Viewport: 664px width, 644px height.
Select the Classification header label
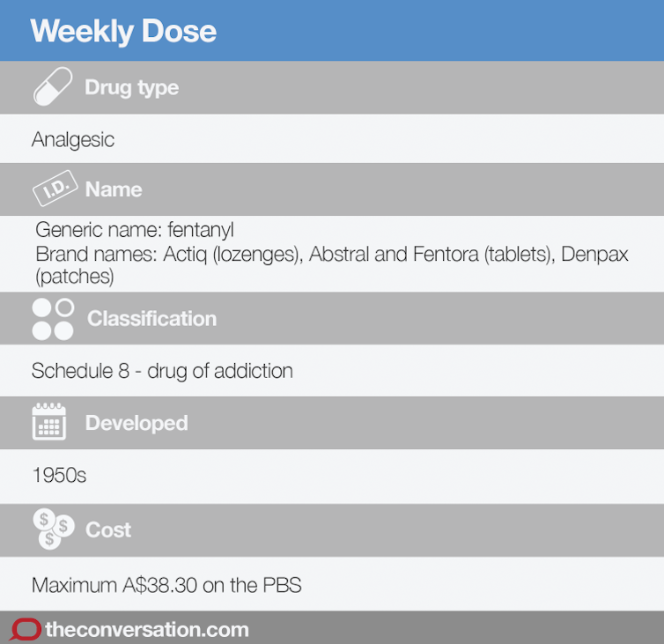point(151,318)
